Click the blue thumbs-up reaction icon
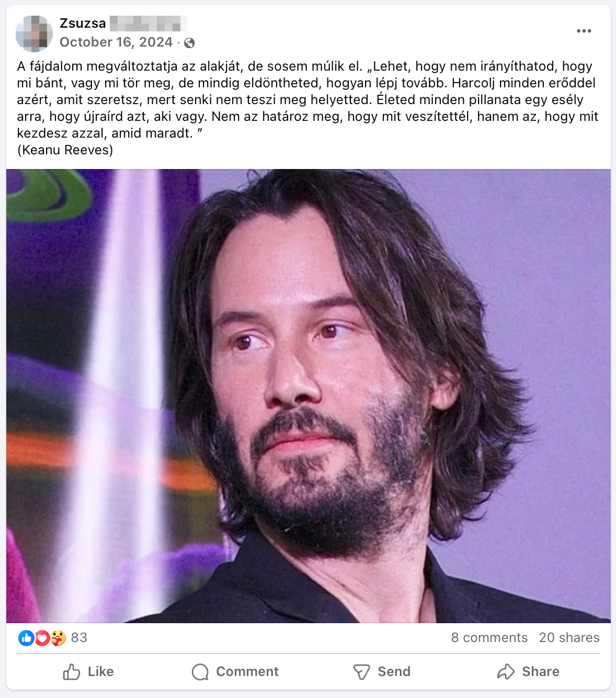 coord(26,638)
